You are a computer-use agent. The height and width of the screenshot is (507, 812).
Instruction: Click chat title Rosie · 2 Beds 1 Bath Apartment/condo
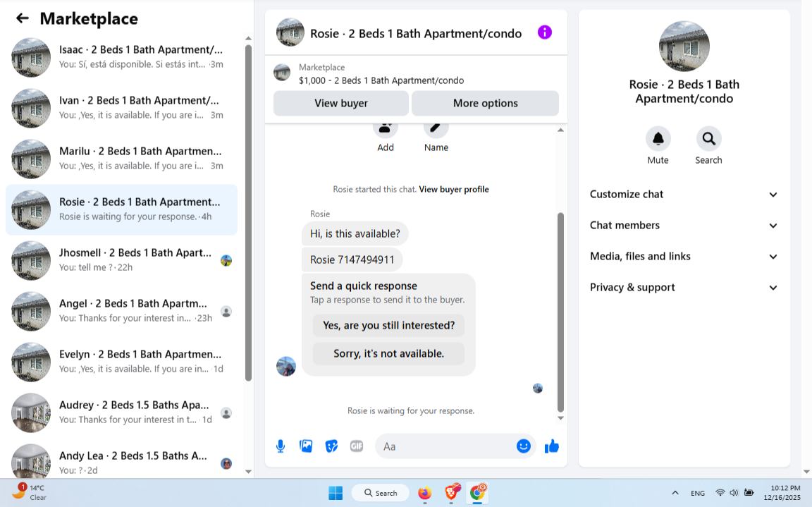[x=416, y=34]
